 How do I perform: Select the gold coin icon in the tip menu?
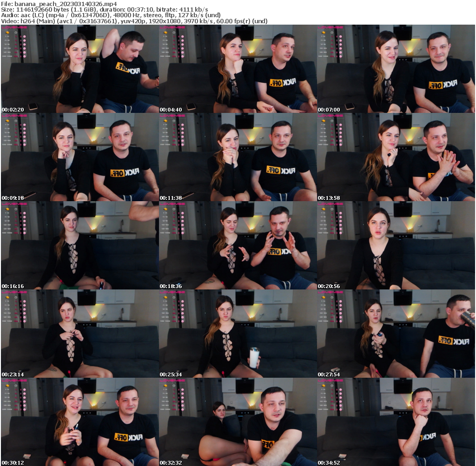pos(7,33)
